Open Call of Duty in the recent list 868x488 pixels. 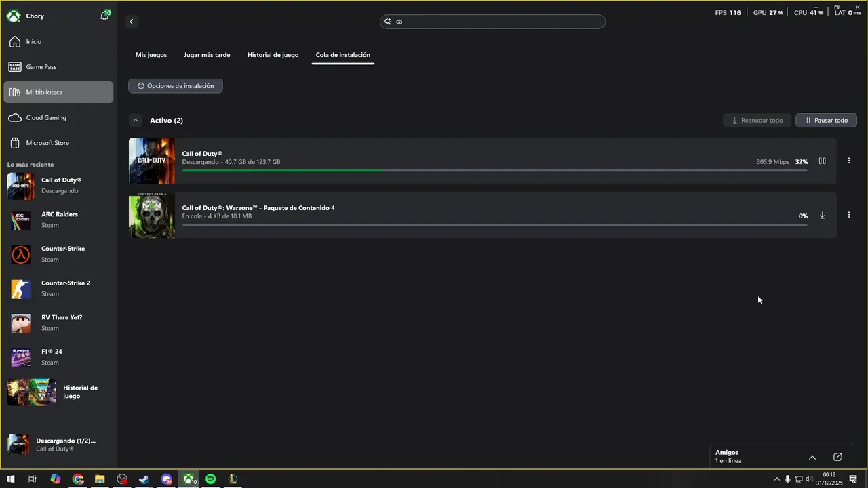pos(58,186)
